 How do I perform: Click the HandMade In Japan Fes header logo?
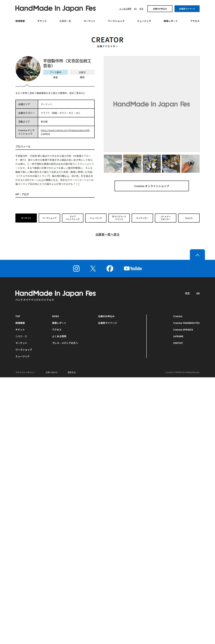[56, 9]
